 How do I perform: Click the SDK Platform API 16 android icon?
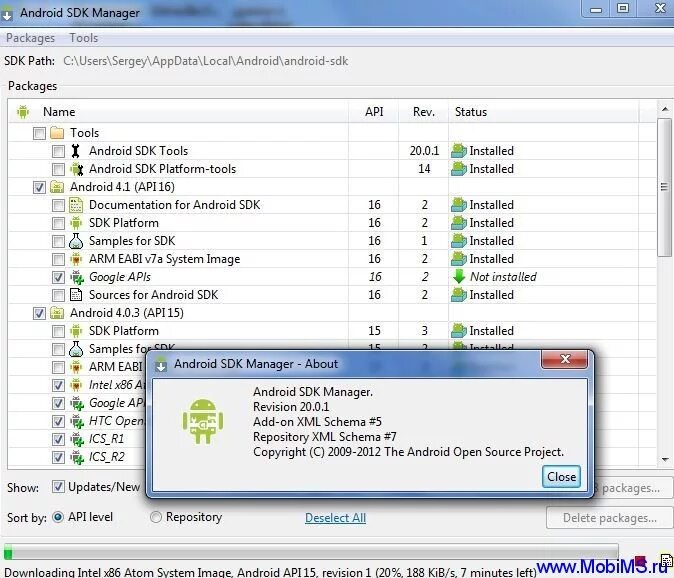76,223
